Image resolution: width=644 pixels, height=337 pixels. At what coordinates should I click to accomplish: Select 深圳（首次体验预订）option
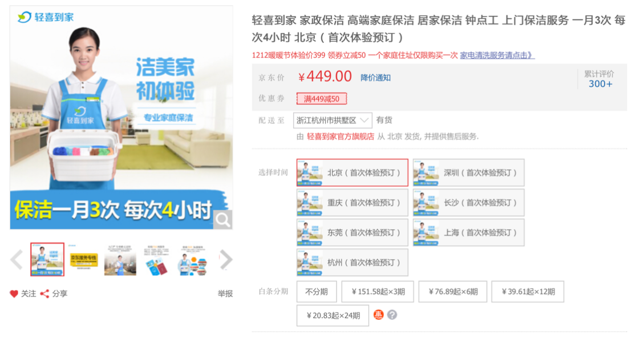point(469,173)
